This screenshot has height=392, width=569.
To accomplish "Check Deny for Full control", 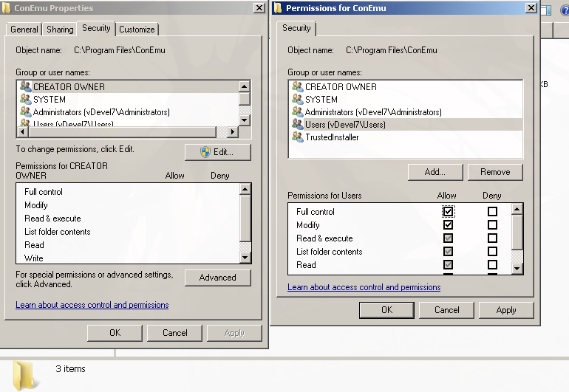I will tap(492, 211).
